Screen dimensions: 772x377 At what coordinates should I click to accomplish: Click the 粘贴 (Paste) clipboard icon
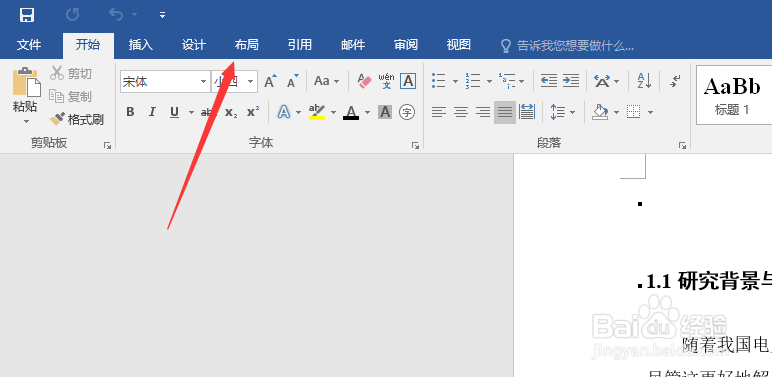tap(26, 83)
